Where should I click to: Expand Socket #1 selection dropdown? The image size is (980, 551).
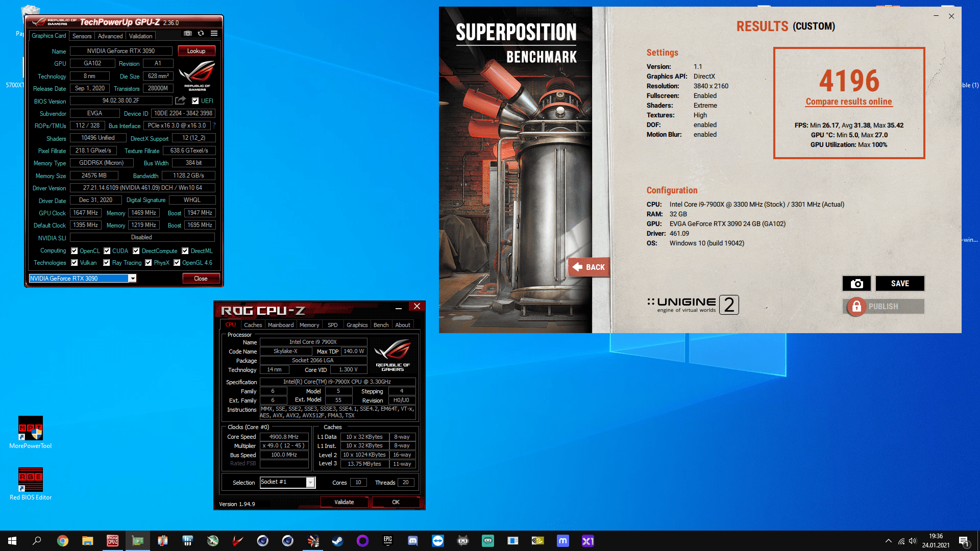click(310, 483)
